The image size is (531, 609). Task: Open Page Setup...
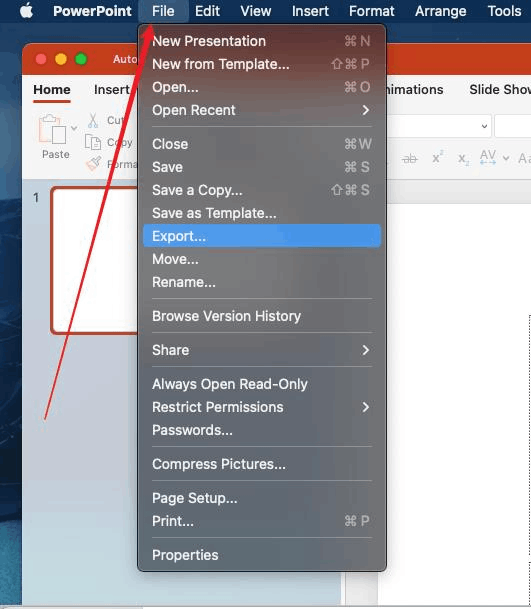[261, 498]
